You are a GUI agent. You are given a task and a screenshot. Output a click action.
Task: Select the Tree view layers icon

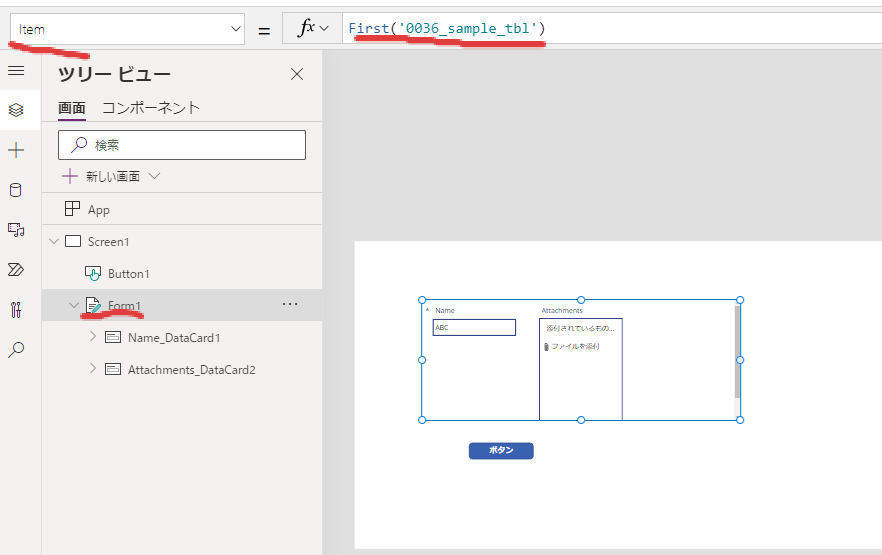click(x=16, y=110)
